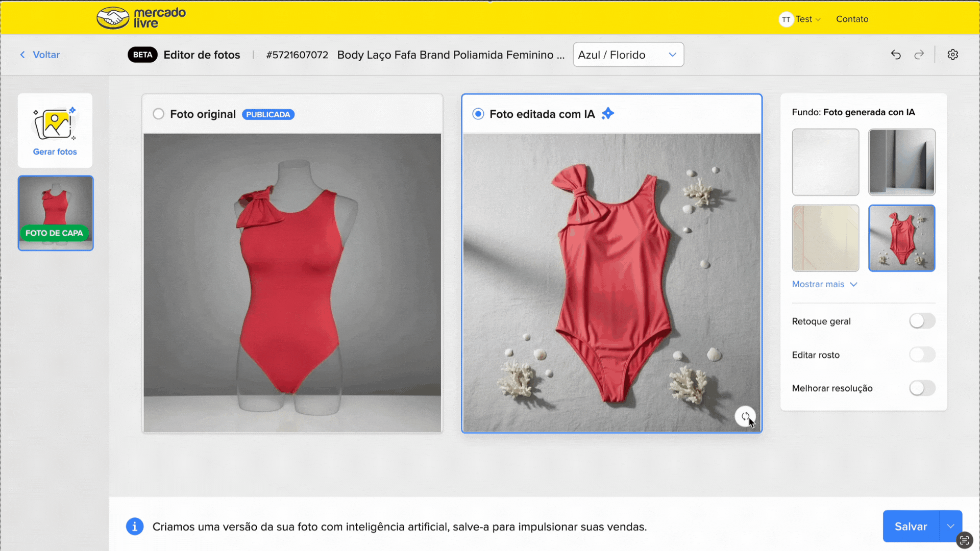The height and width of the screenshot is (551, 980).
Task: Toggle the Editar rosto switch
Action: (922, 355)
